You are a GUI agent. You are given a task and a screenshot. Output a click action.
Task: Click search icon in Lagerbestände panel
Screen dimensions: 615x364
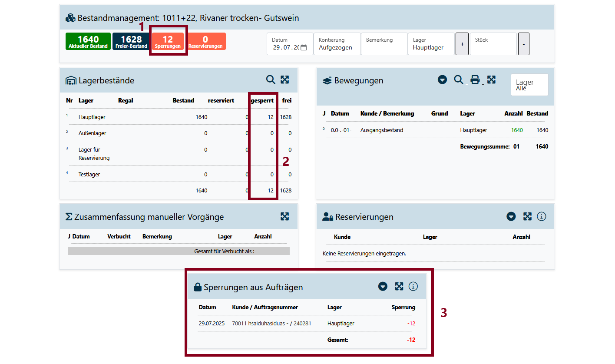271,80
